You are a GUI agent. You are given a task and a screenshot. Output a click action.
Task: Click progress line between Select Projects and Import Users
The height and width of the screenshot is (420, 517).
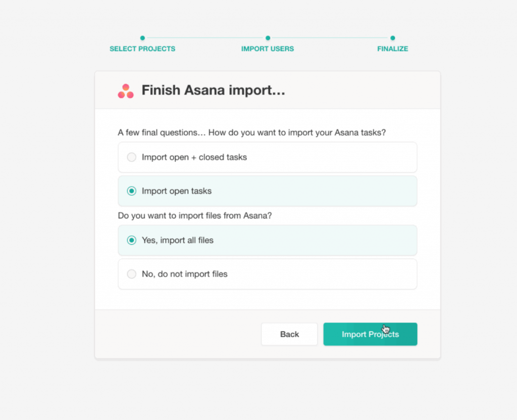[x=205, y=38]
